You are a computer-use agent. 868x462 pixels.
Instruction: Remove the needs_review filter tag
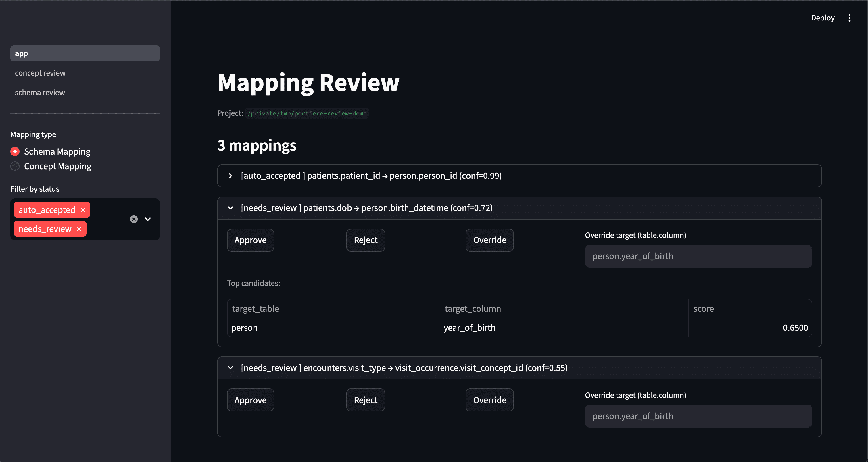click(x=79, y=229)
